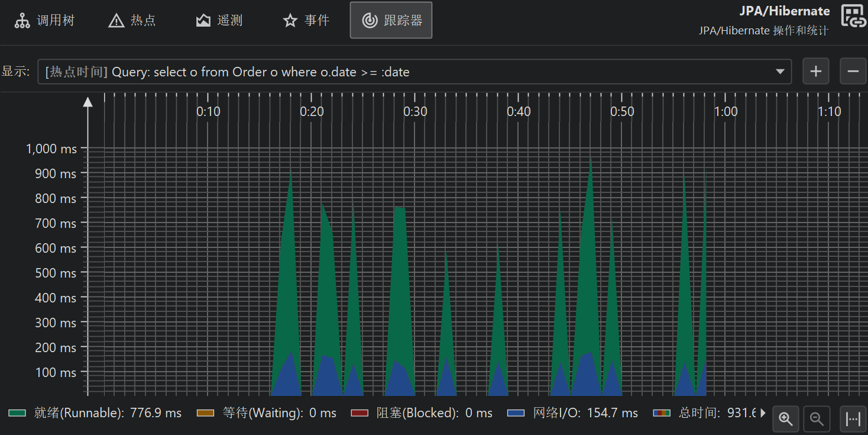Click the 0:30 mark on the time axis
The width and height of the screenshot is (868, 435).
pos(415,111)
